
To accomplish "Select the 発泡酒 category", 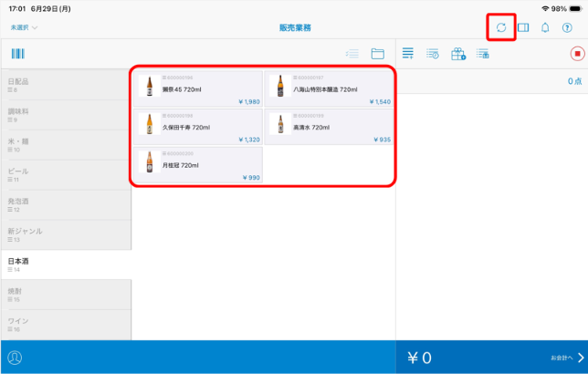I will [66, 205].
